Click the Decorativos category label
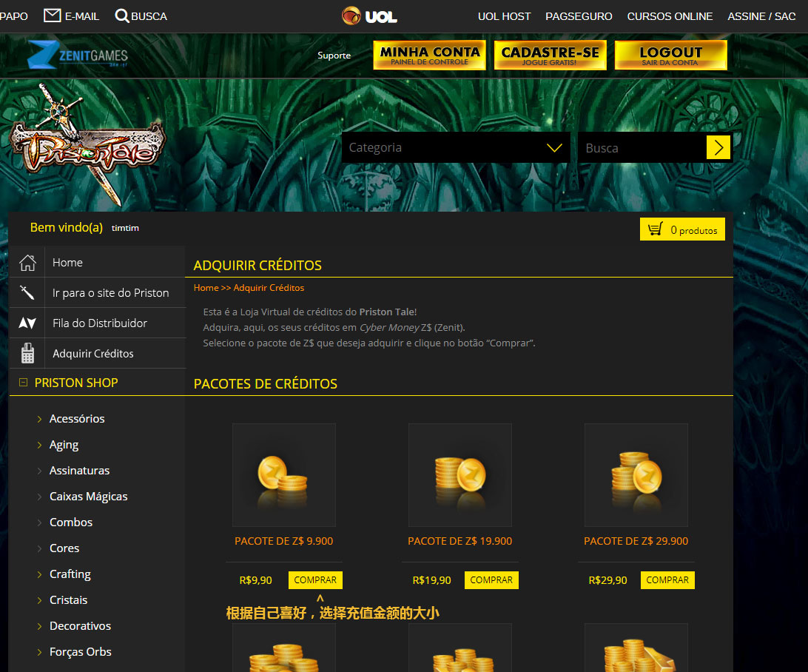The height and width of the screenshot is (672, 808). pyautogui.click(x=81, y=626)
